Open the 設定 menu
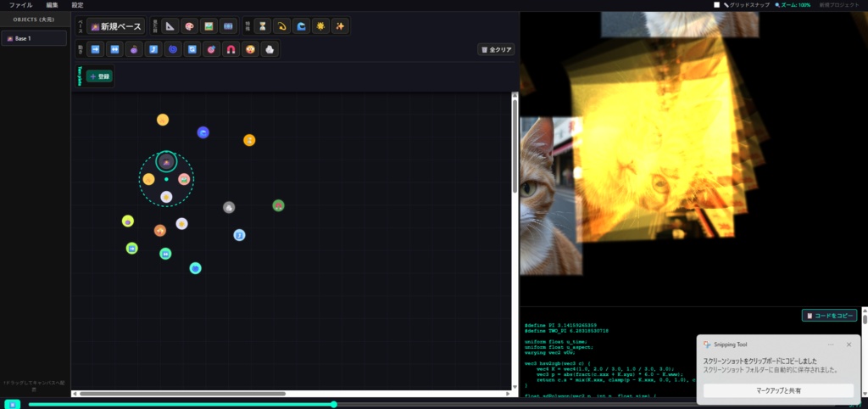This screenshot has width=868, height=409. click(77, 5)
